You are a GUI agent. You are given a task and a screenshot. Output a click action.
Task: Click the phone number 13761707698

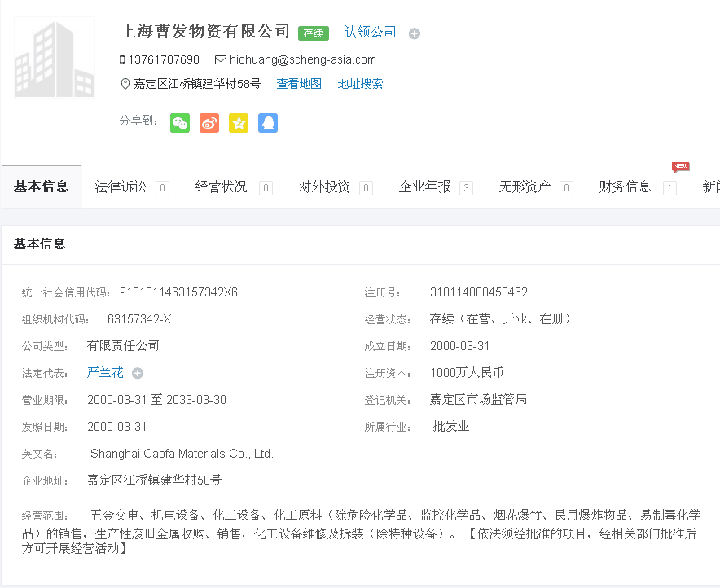164,59
